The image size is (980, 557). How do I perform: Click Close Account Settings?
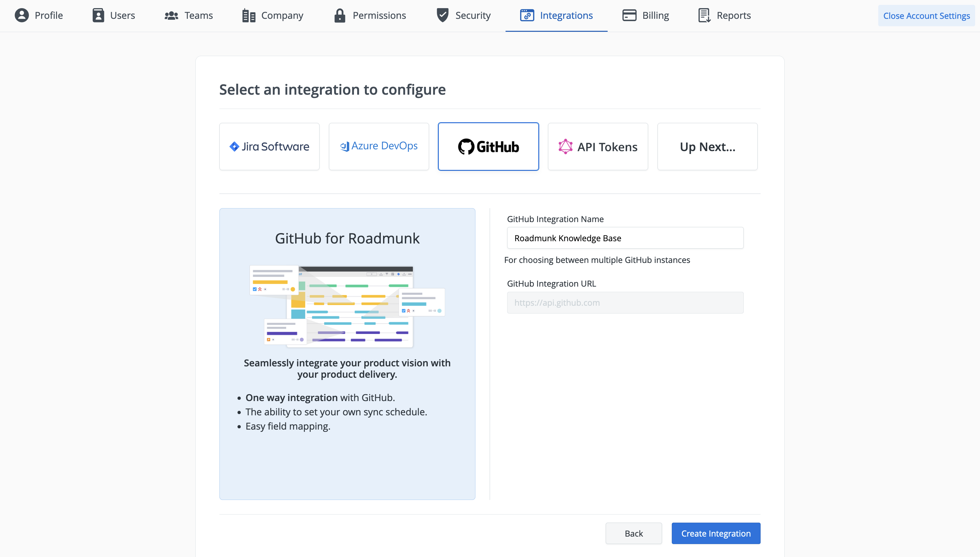926,16
